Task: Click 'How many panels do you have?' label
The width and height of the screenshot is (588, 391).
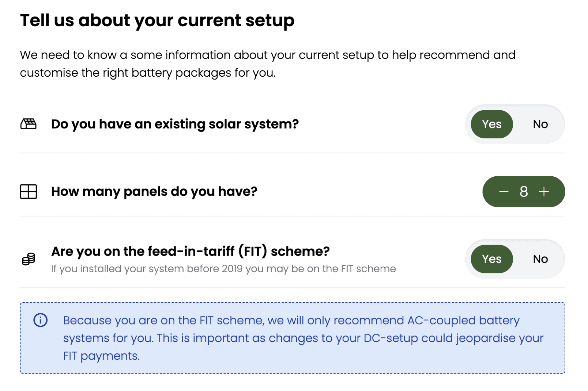Action: click(154, 192)
